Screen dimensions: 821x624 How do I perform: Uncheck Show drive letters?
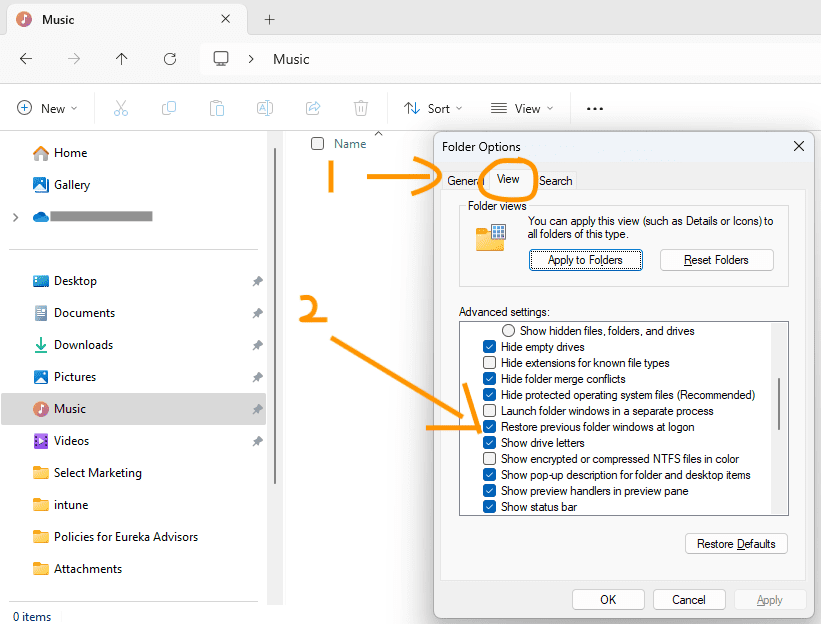(490, 442)
